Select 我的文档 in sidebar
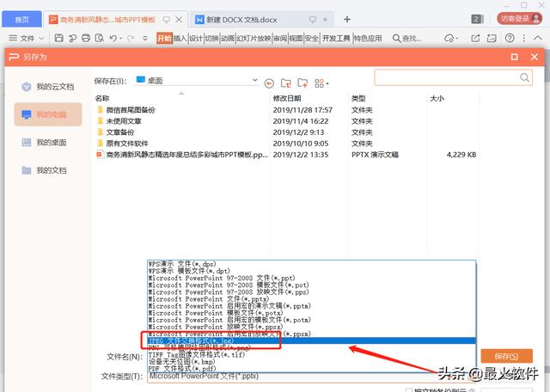This screenshot has height=392, width=550. [48, 170]
